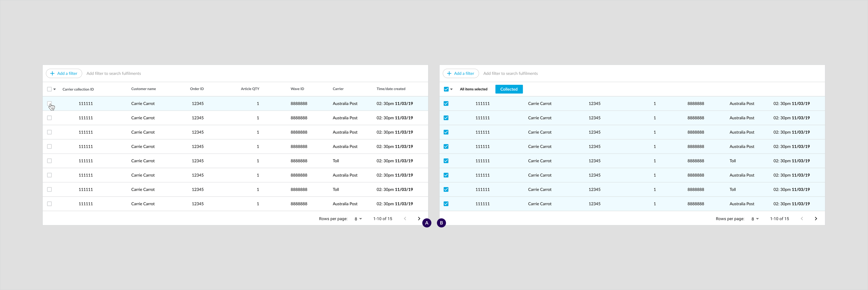This screenshot has height=290, width=868.
Task: Click the purple B marker badge
Action: (x=441, y=223)
